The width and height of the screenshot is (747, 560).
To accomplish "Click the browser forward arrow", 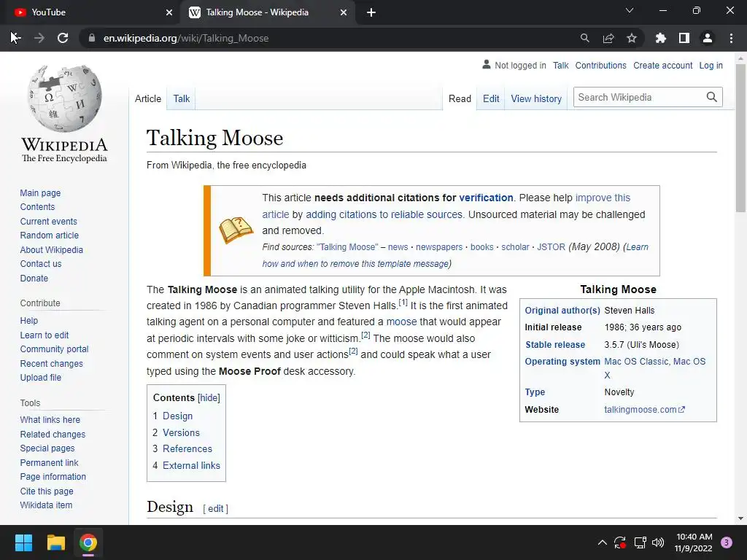I will 39,38.
